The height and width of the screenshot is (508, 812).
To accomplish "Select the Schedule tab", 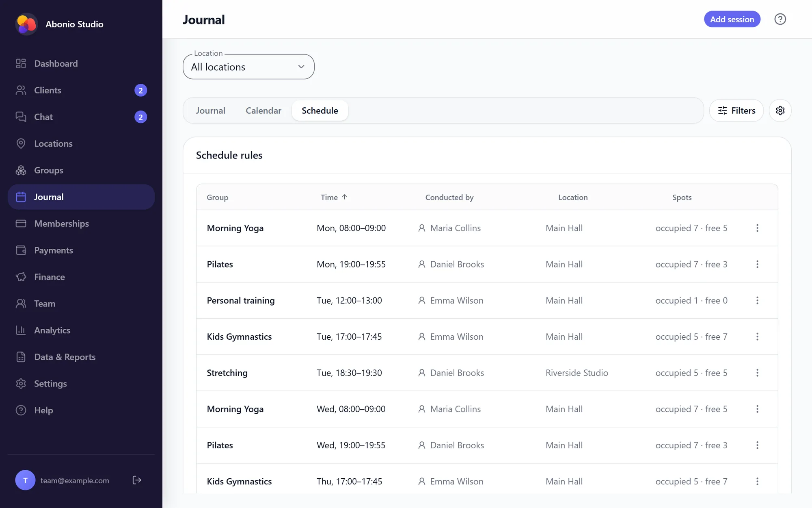I will pyautogui.click(x=320, y=111).
